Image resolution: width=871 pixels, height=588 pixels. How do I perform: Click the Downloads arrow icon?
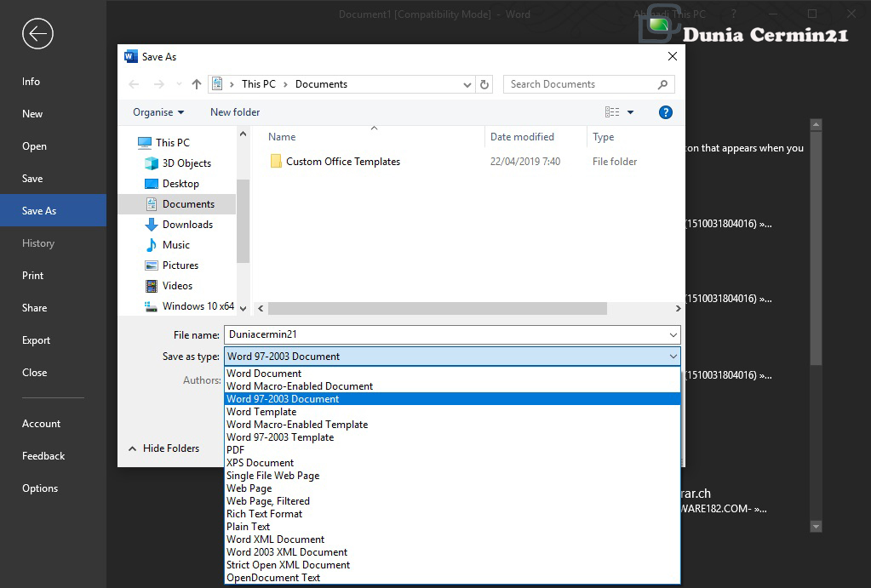tap(151, 225)
